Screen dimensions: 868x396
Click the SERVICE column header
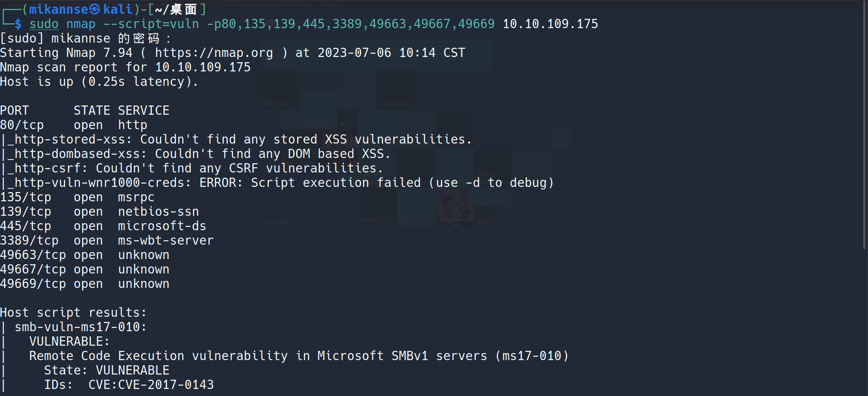[x=143, y=111]
